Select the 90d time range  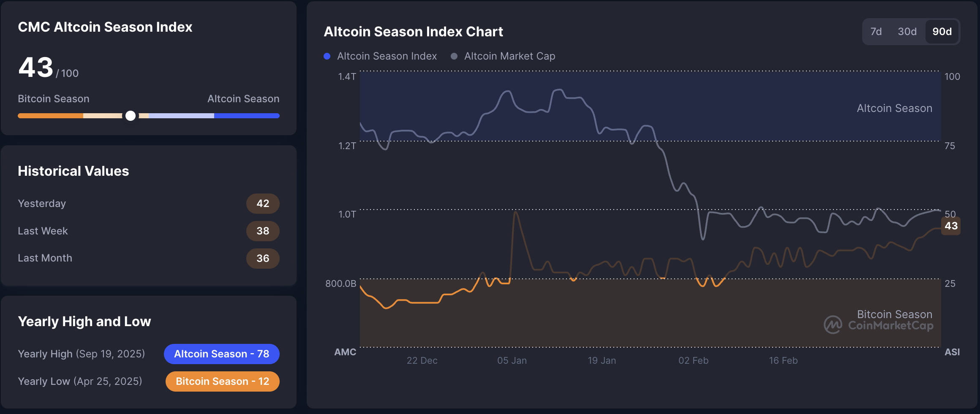(942, 31)
